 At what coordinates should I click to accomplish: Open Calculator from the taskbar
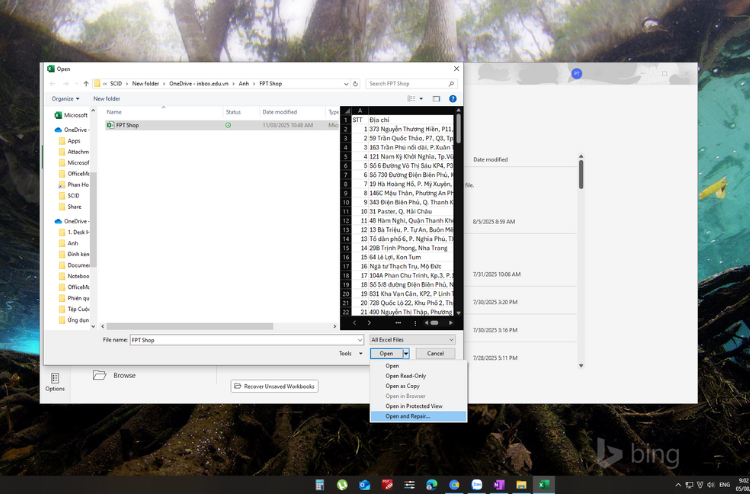click(320, 485)
